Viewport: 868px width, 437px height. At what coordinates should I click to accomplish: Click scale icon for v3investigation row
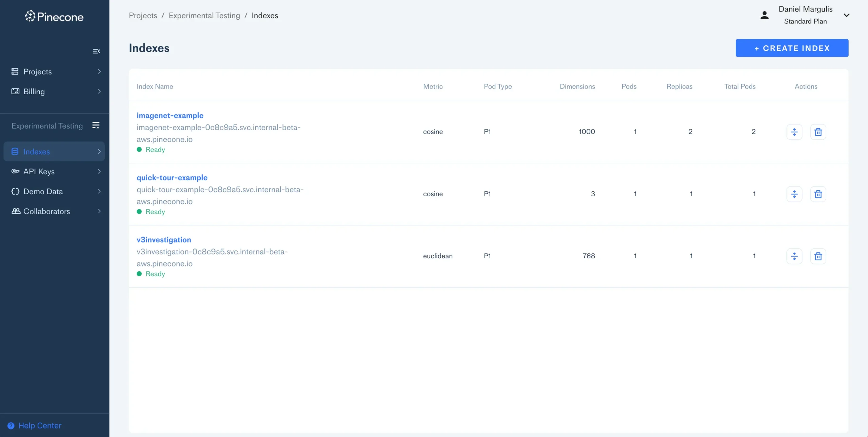(x=794, y=256)
